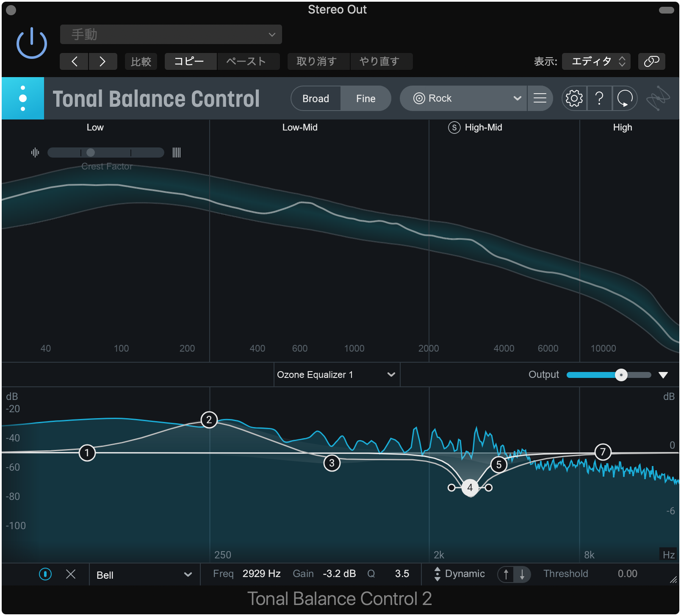This screenshot has height=616, width=681.
Task: Click the low crest factor waveform icon
Action: pyautogui.click(x=35, y=153)
